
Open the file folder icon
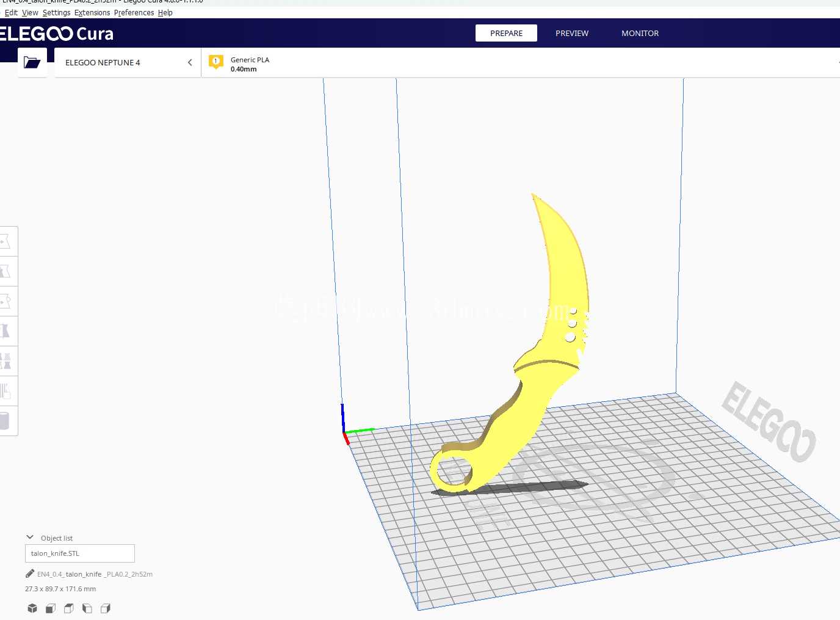click(32, 62)
